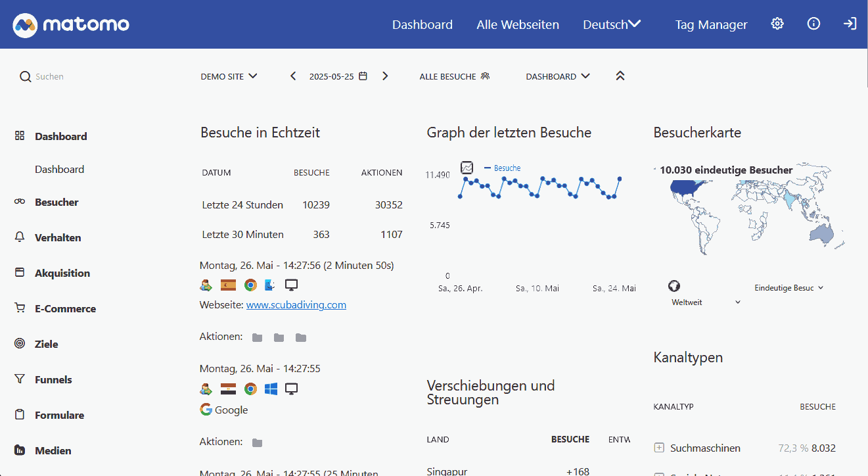Toggle the Besuche series in graph legend

(502, 168)
